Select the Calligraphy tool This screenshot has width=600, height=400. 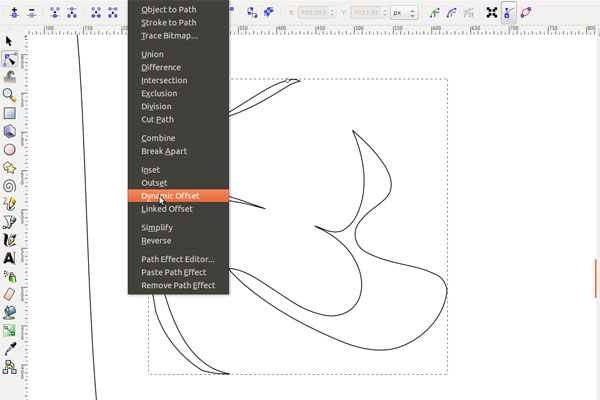[x=10, y=240]
